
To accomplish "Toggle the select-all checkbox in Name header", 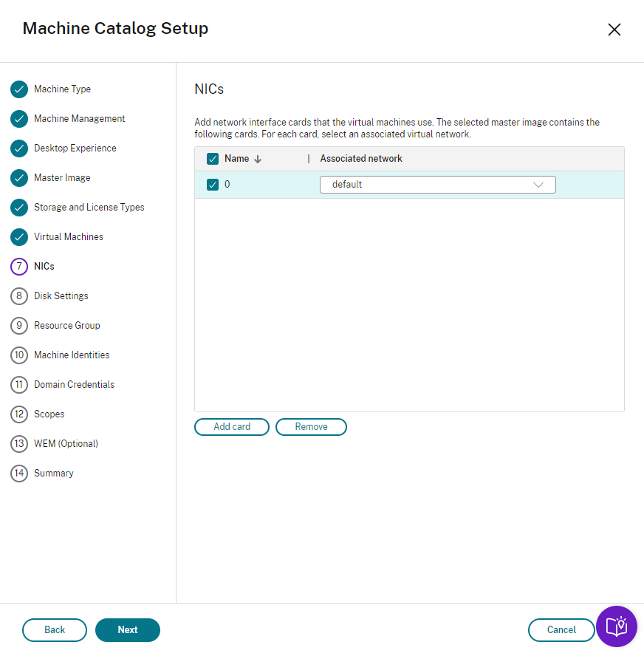I will click(213, 159).
